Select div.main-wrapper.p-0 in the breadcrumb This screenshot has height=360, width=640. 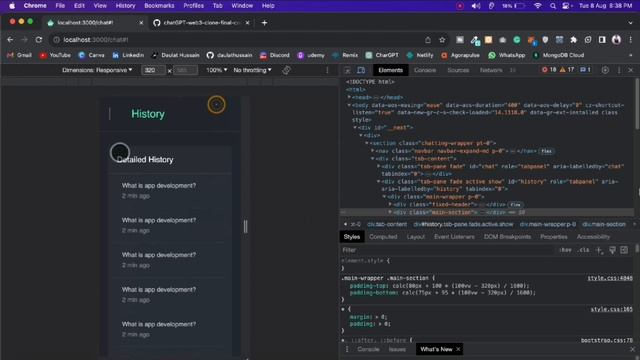point(548,224)
